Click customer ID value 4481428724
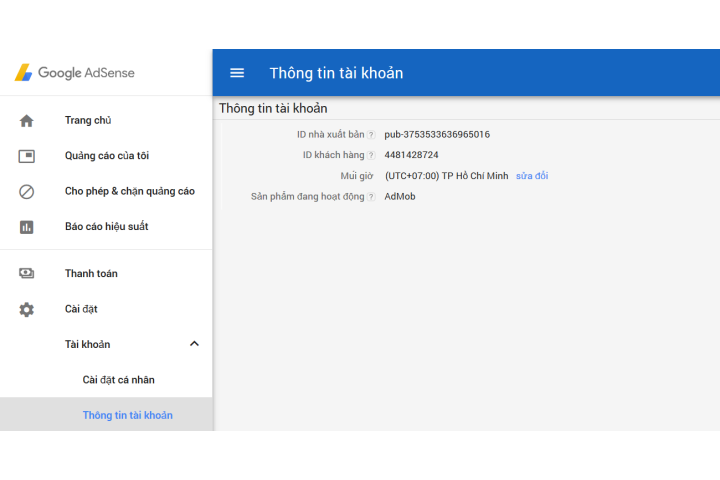 click(411, 155)
